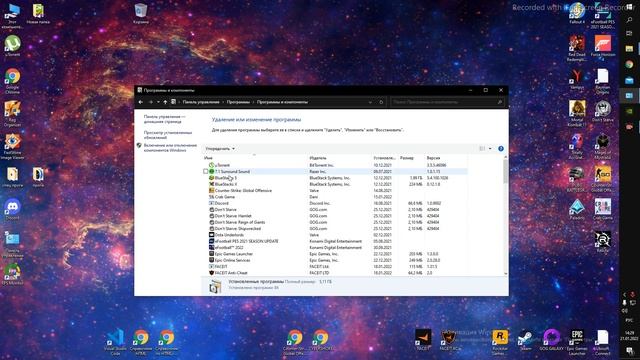Open Chrome from the vertical taskbar
The width and height of the screenshot is (640, 360).
coord(629,64)
